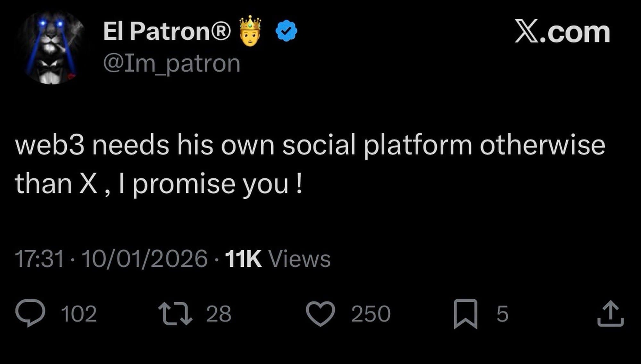Click the 17:31 timestamp
This screenshot has width=641, height=364.
(39, 259)
